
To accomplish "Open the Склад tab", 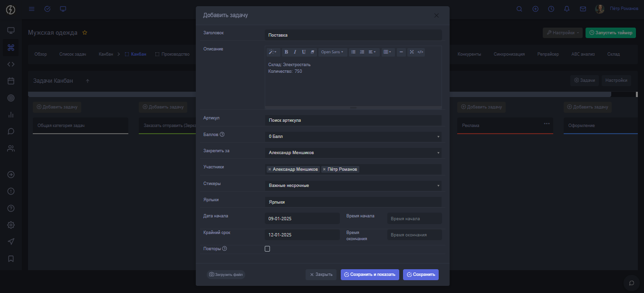I will (x=613, y=54).
